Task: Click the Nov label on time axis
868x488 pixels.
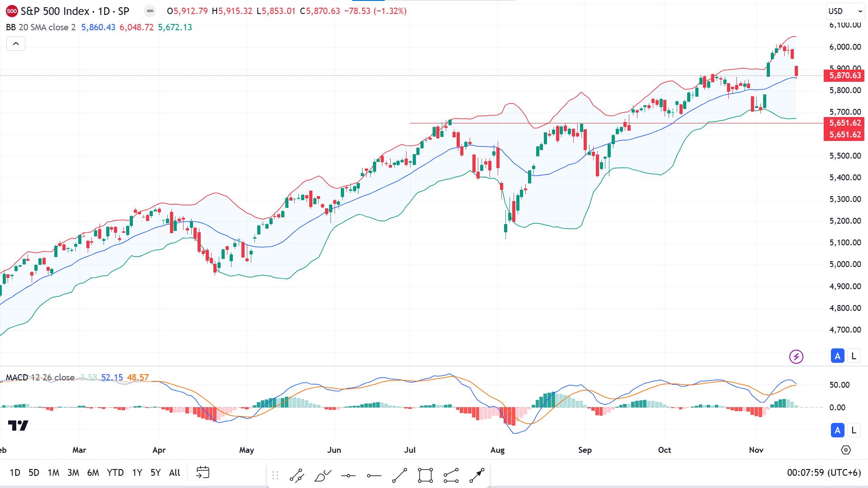Action: (756, 450)
